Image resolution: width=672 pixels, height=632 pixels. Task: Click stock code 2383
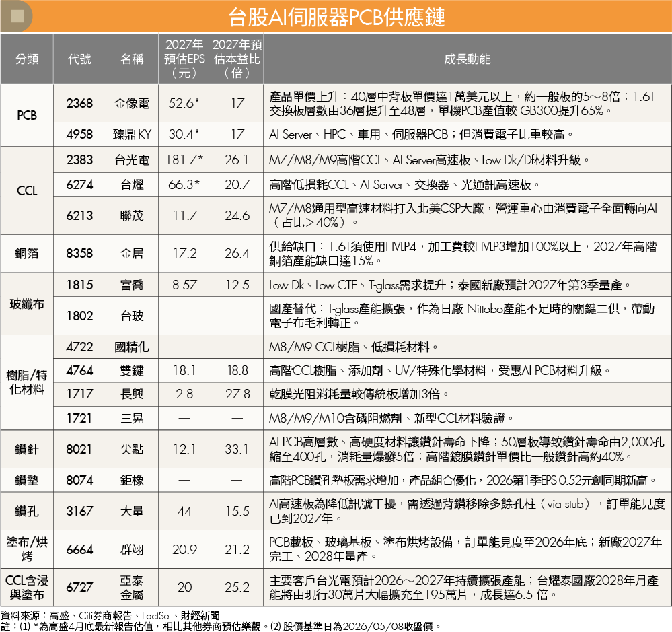tap(79, 160)
